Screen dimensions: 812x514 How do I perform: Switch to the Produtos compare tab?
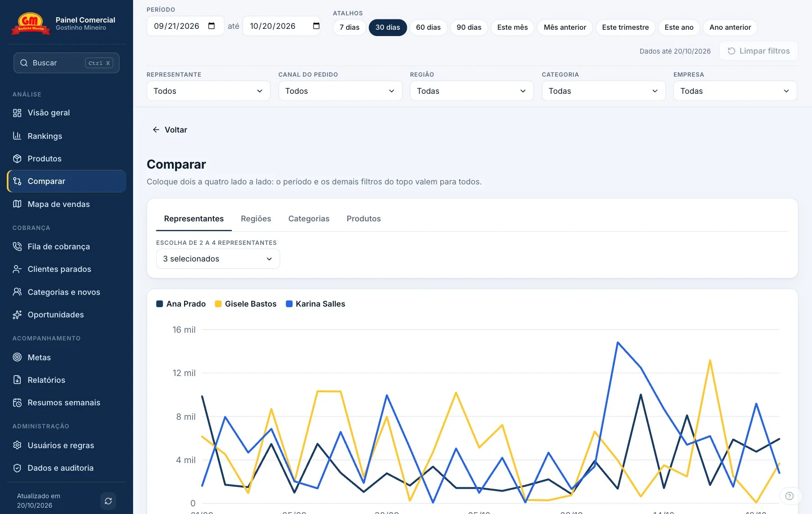pyautogui.click(x=364, y=219)
